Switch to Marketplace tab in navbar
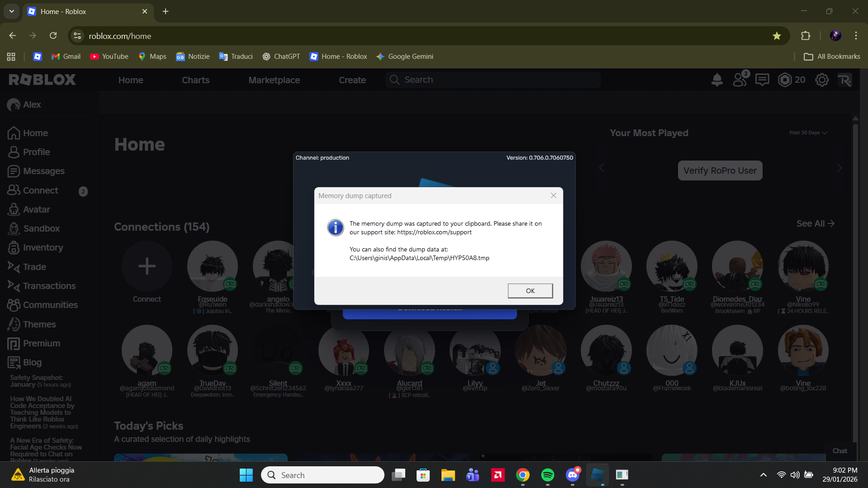 (274, 80)
